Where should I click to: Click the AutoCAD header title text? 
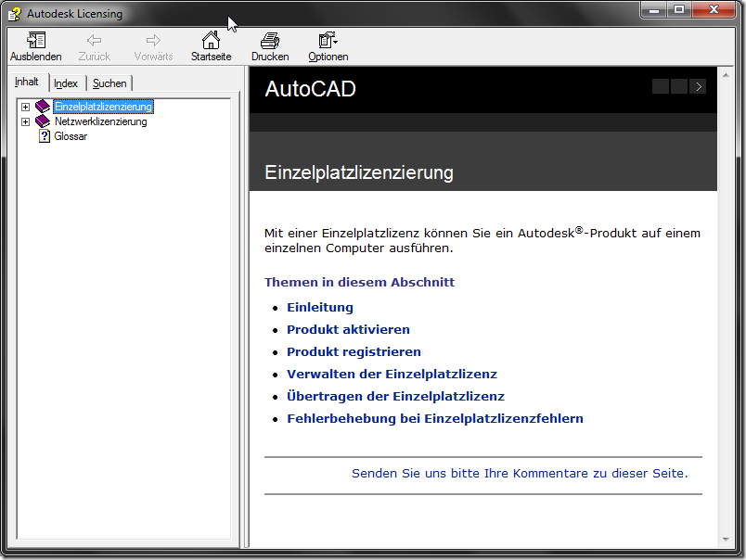coord(310,89)
